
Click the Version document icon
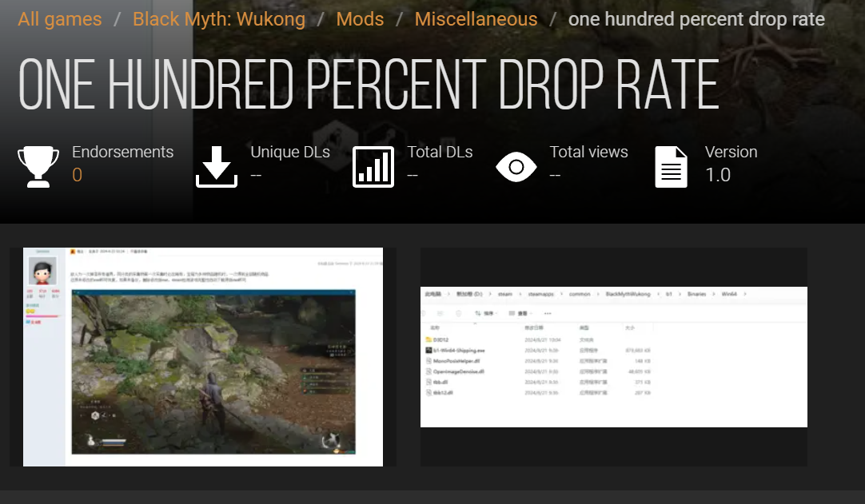coord(671,166)
